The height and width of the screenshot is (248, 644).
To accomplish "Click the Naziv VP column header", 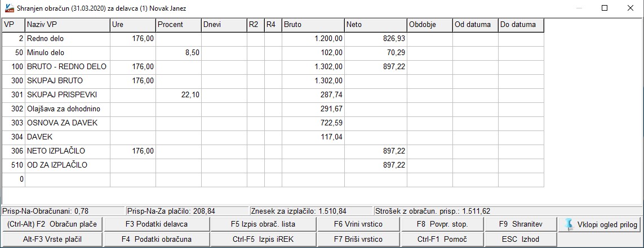I will click(68, 25).
